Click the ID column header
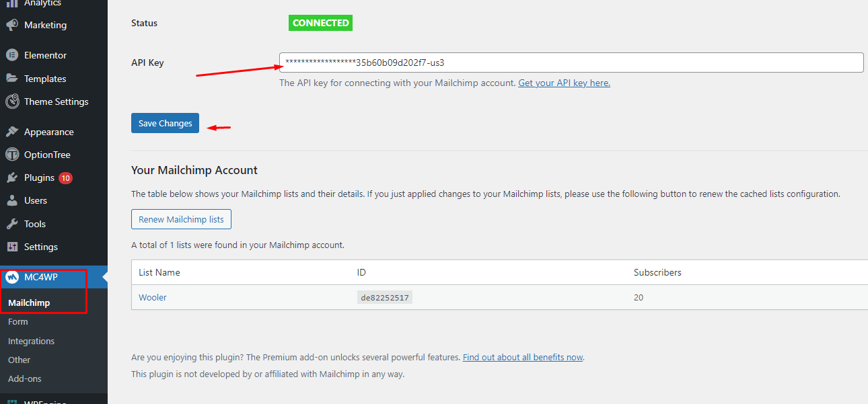This screenshot has height=404, width=868. pos(361,272)
